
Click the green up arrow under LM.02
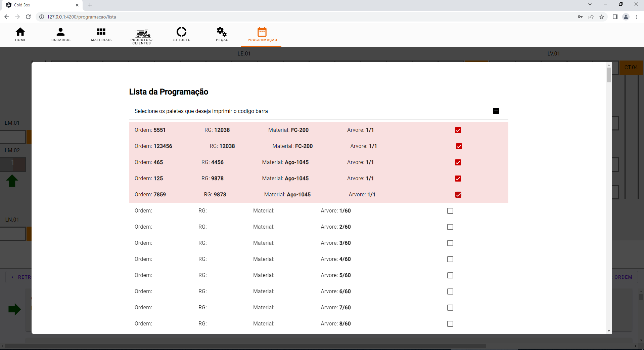tap(12, 181)
